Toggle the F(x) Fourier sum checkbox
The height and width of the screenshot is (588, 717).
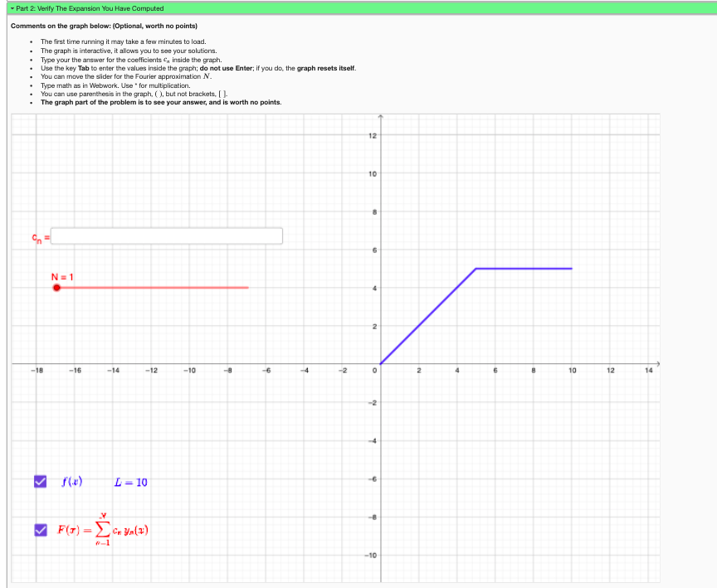click(x=40, y=530)
